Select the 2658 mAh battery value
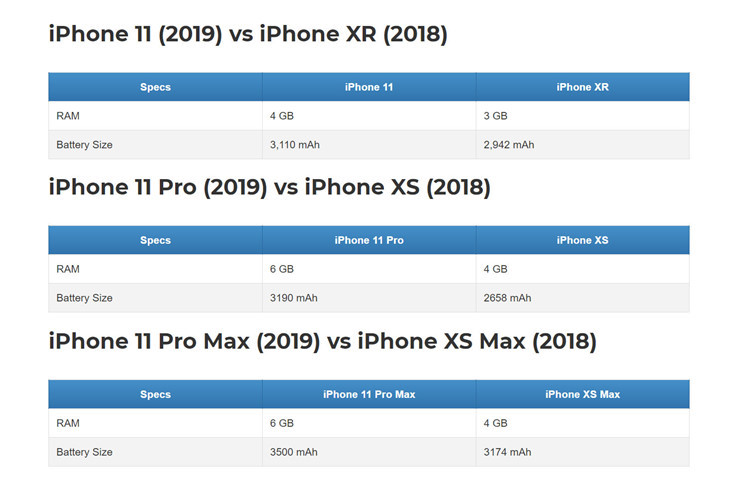 click(507, 298)
